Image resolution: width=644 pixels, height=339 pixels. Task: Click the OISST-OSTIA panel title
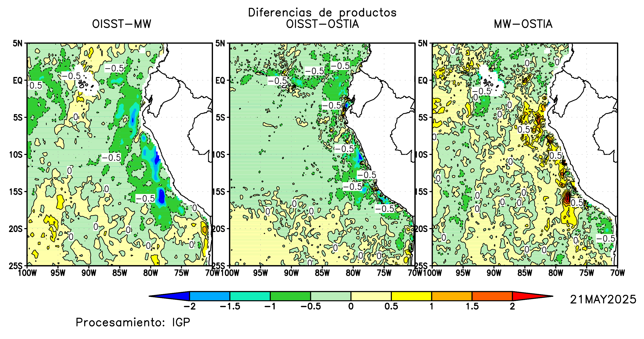pos(322,24)
